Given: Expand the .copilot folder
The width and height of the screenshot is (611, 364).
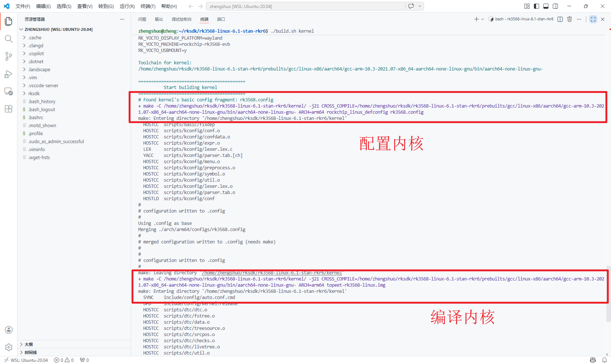Looking at the screenshot, I should [x=74, y=53].
